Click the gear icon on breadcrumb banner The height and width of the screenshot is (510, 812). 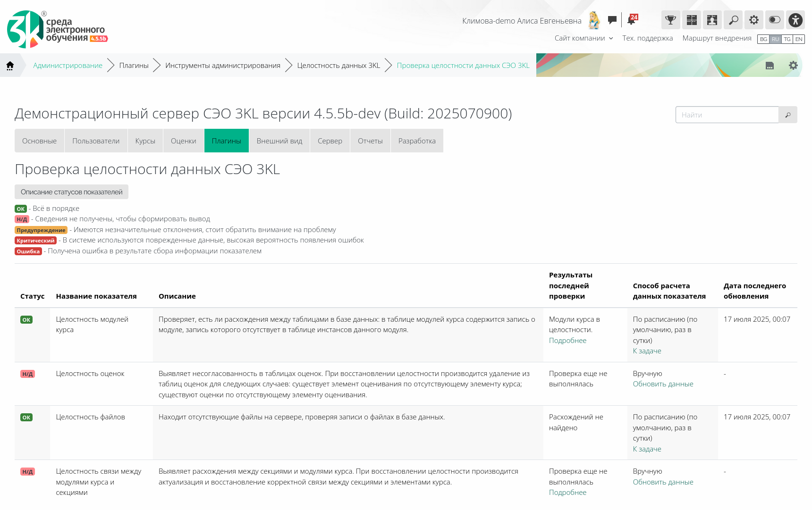(x=793, y=66)
